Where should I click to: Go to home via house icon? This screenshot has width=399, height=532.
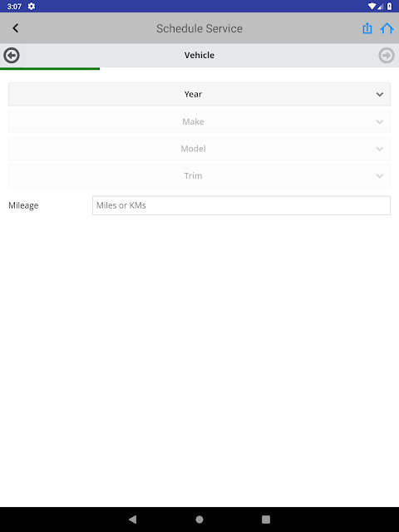[x=387, y=28]
